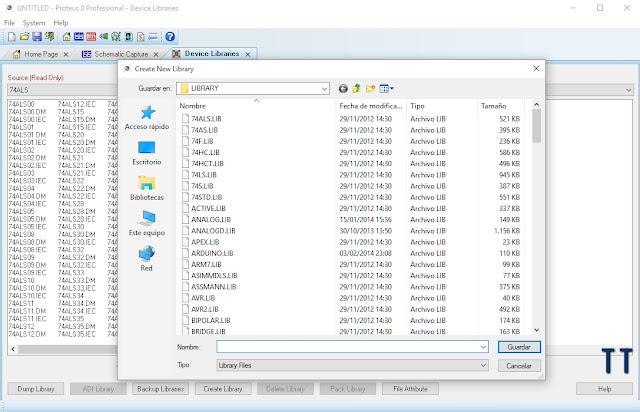Click the Home Page house toolbar icon
Screen dimensions: 640x412
click(x=66, y=37)
